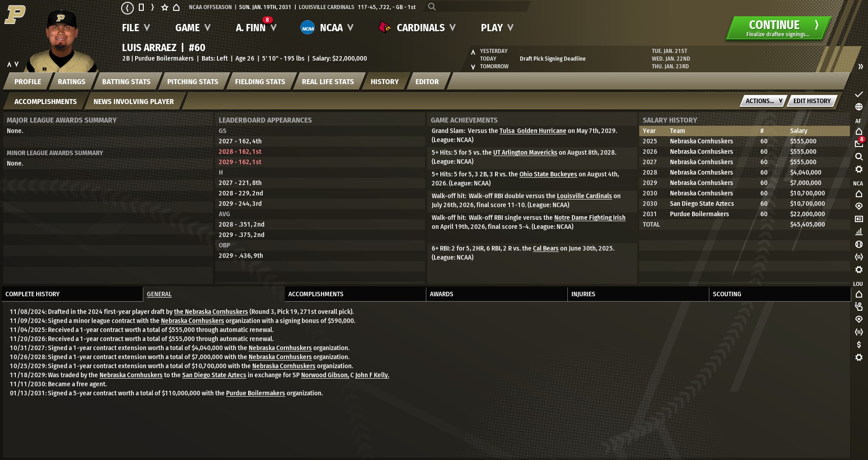Viewport: 868px width, 460px height.
Task: Expand the right sidebar with the double chevron
Action: click(860, 66)
